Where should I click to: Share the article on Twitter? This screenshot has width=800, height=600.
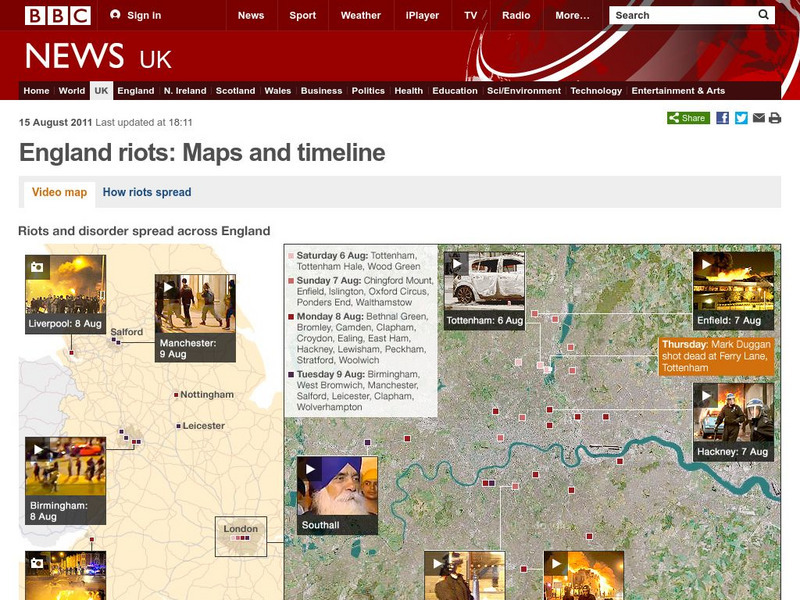(741, 118)
